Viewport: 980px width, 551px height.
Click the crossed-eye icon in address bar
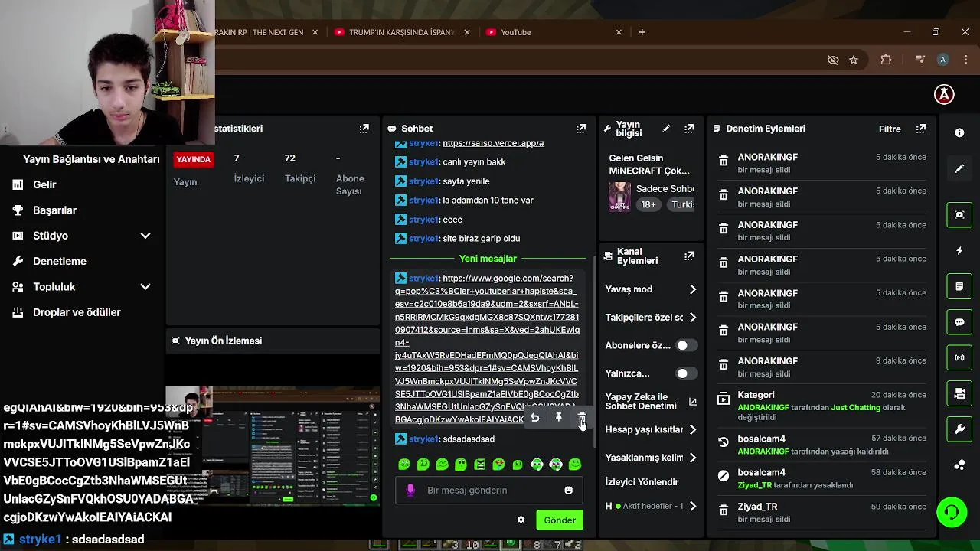(x=833, y=60)
